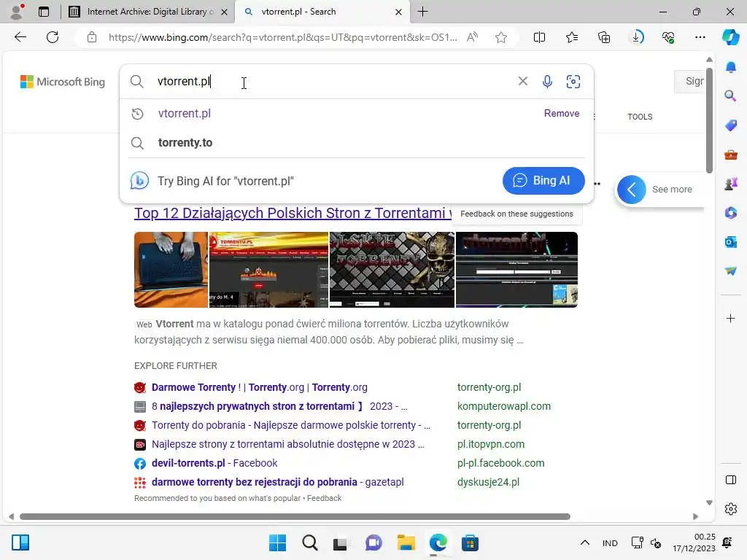Viewport: 747px width, 560px height.
Task: Refresh the current page
Action: tap(53, 37)
